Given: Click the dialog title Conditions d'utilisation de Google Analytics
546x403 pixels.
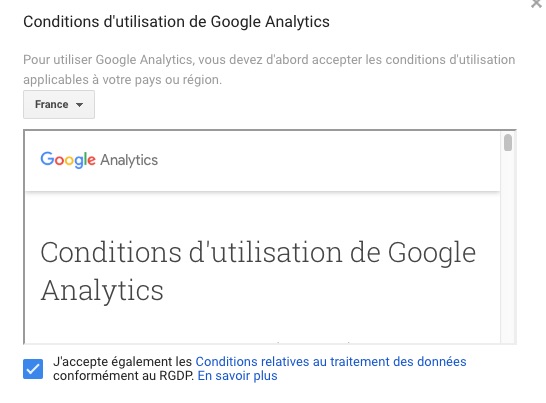Looking at the screenshot, I should pos(176,22).
